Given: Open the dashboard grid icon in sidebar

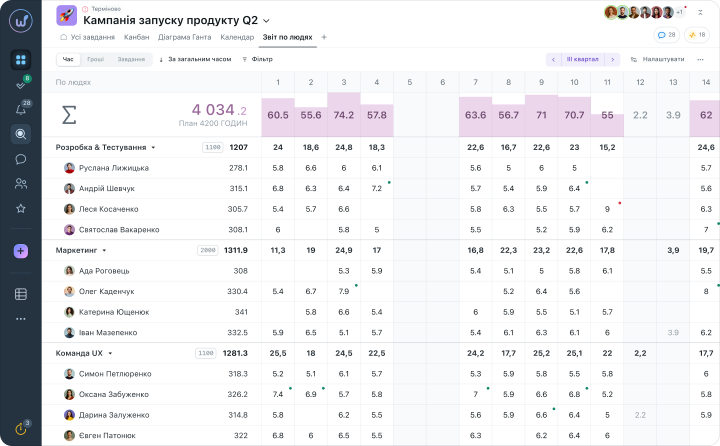Looking at the screenshot, I should click(x=21, y=60).
